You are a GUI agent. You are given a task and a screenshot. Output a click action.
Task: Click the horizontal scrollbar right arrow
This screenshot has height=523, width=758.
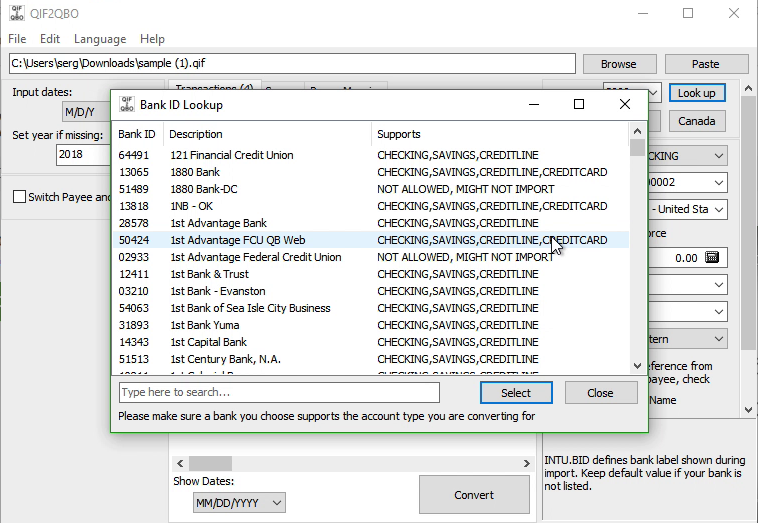(x=526, y=463)
